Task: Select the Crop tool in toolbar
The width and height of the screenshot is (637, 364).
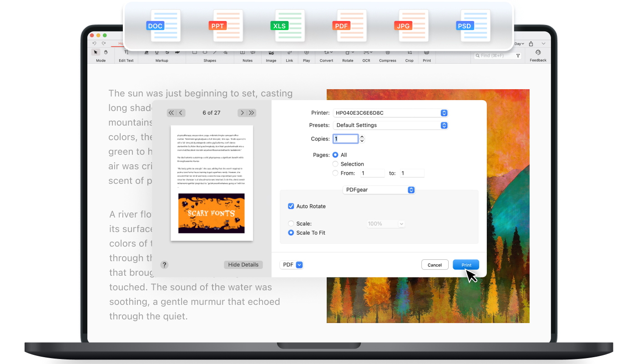Action: (x=409, y=53)
